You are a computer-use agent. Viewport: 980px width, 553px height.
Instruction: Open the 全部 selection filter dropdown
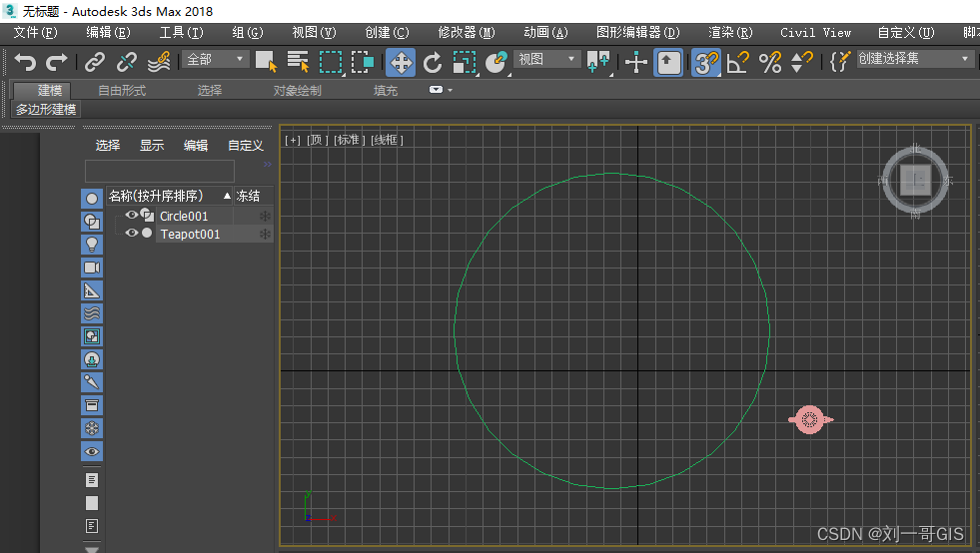click(x=215, y=60)
